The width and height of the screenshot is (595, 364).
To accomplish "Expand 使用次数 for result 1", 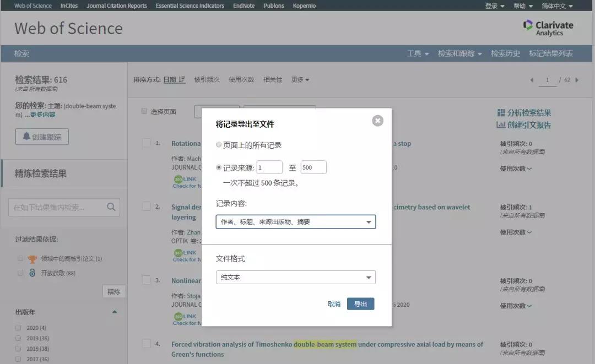I will 516,169.
